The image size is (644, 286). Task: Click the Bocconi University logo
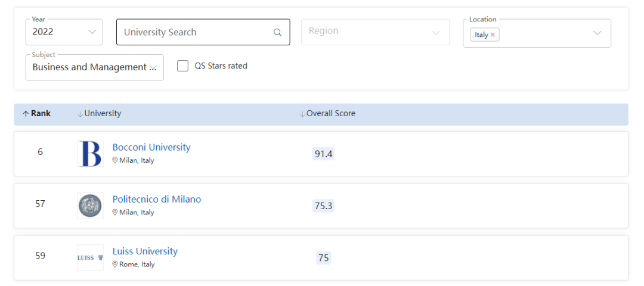pyautogui.click(x=91, y=154)
